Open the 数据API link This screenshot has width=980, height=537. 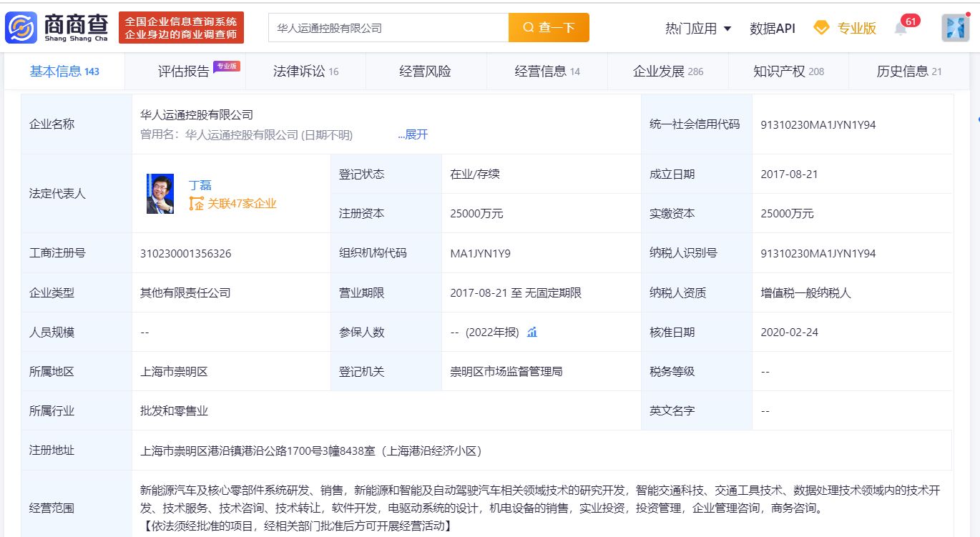coord(773,28)
